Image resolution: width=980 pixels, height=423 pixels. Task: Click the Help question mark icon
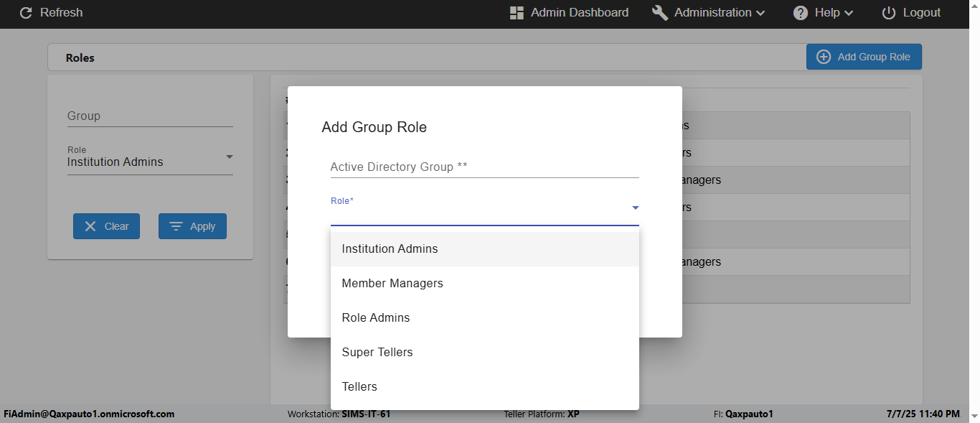coord(801,13)
